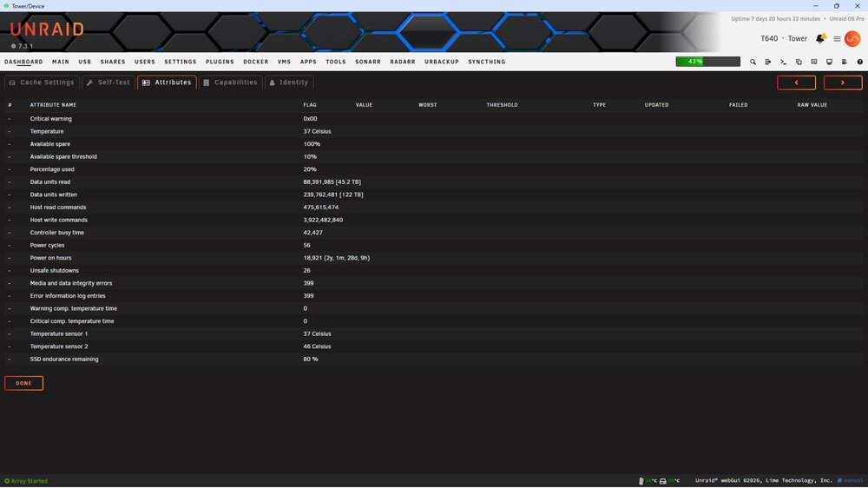Toggle the help question-mark icon
Image resolution: width=868 pixels, height=488 pixels.
(x=859, y=62)
